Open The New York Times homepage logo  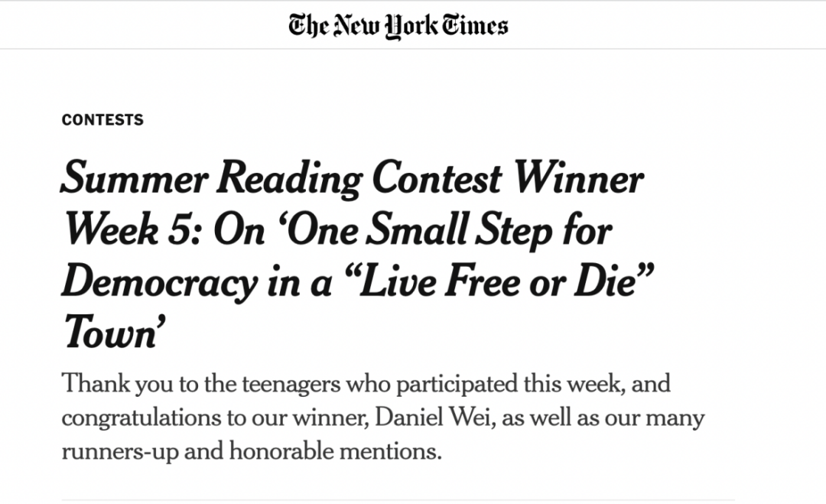point(398,25)
